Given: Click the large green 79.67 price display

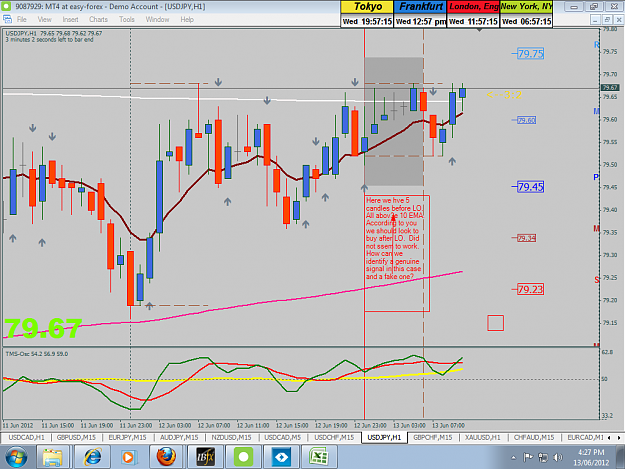Looking at the screenshot, I should (43, 329).
